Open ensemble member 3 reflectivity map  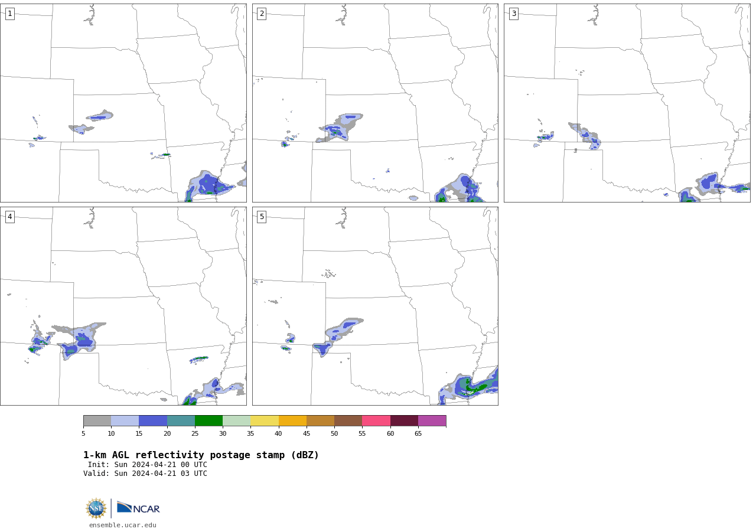click(627, 103)
